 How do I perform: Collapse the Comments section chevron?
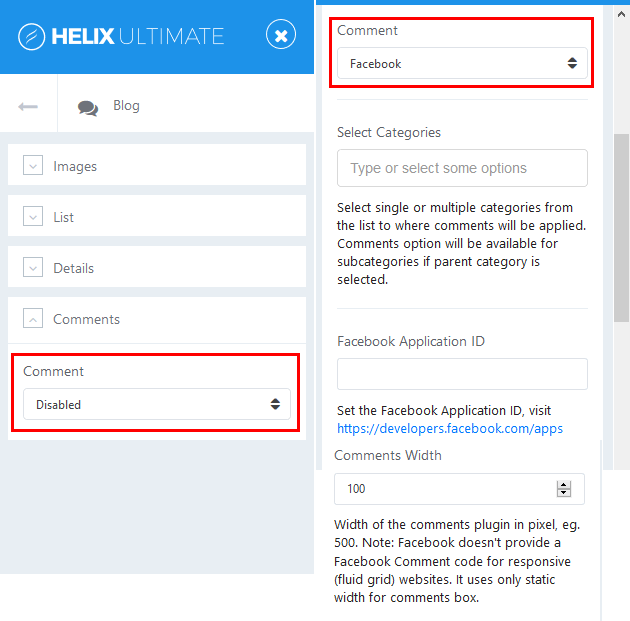click(x=33, y=319)
